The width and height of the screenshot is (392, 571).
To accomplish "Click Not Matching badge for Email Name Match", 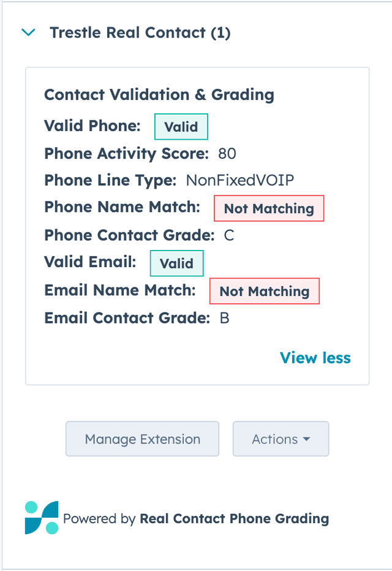I will pos(264,292).
